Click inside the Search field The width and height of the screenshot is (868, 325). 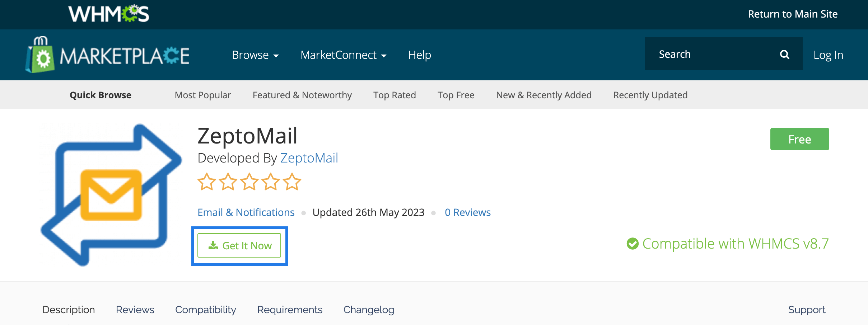(711, 54)
